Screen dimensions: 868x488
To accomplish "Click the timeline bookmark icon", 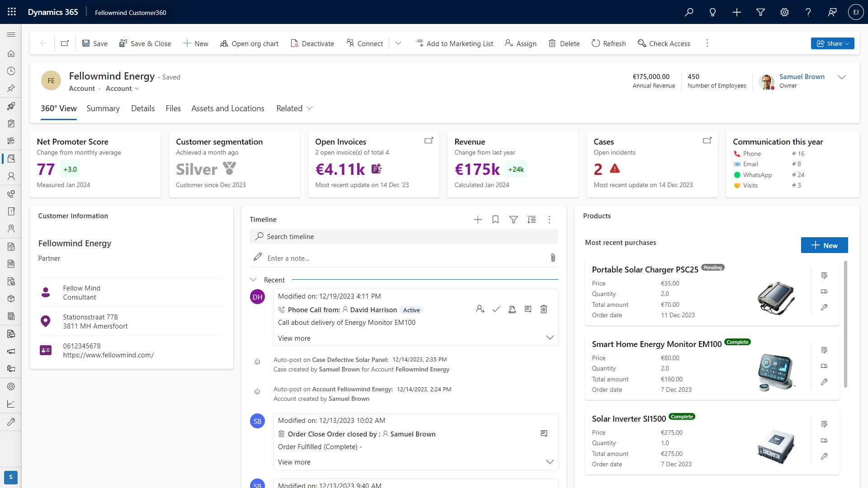I will pyautogui.click(x=495, y=220).
